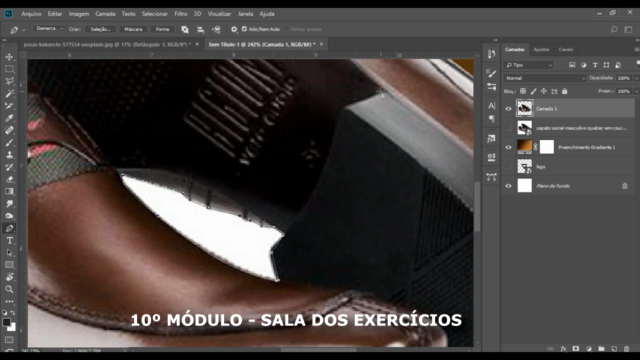The height and width of the screenshot is (360, 640).
Task: Select the Type tool
Action: (x=9, y=240)
